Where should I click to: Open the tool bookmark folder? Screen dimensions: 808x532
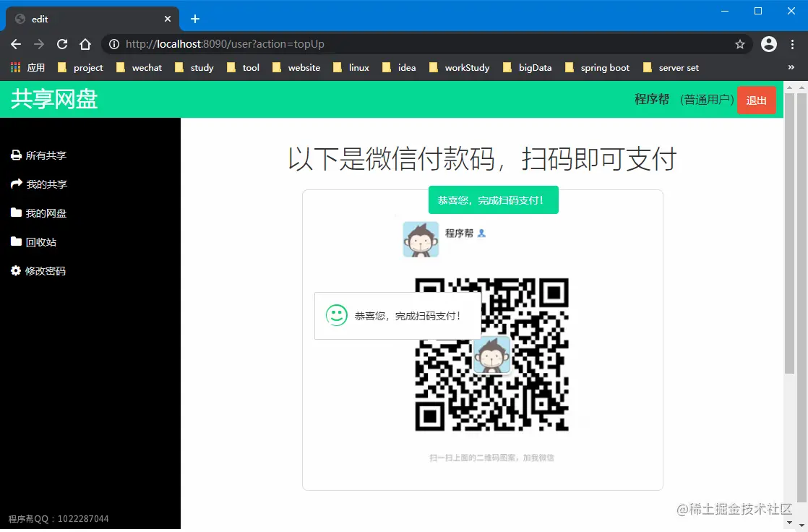244,67
